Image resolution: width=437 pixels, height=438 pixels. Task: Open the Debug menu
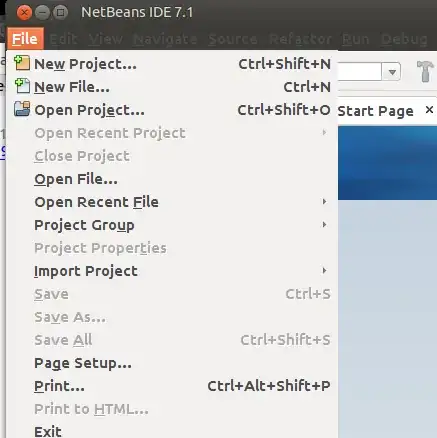[404, 39]
